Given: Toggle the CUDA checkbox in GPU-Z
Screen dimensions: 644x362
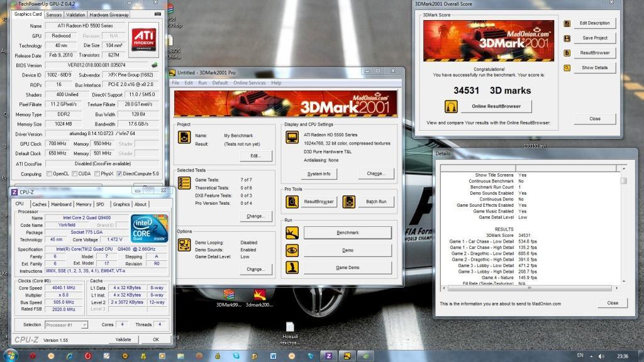Looking at the screenshot, I should [x=74, y=174].
